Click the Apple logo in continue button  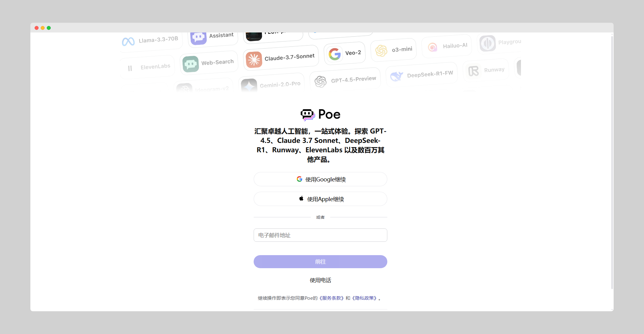coord(301,198)
